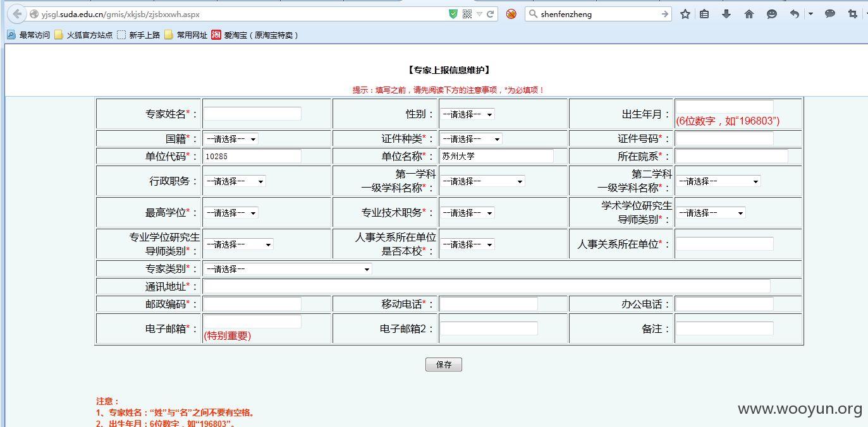Open the address bar history dropdown triangle
Screen dimensions: 868x427
click(479, 14)
